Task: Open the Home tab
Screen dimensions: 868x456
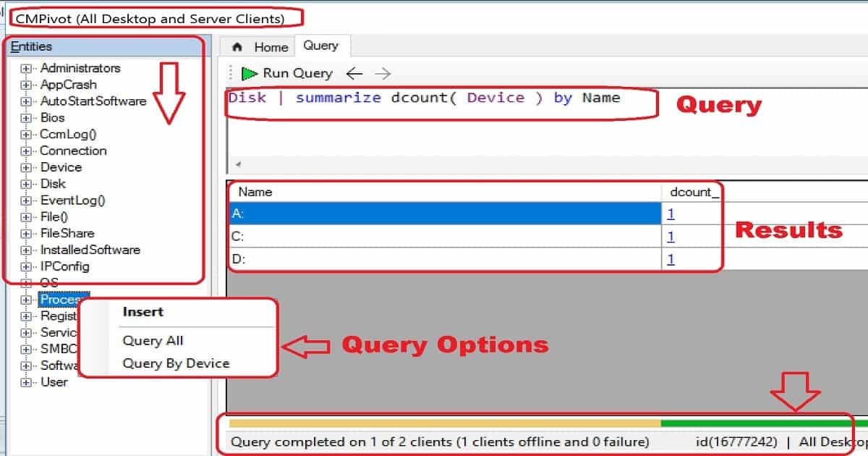Action: (x=261, y=47)
